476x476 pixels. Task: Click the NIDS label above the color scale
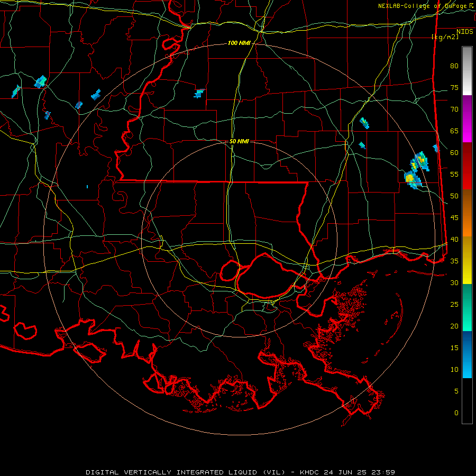pyautogui.click(x=465, y=32)
